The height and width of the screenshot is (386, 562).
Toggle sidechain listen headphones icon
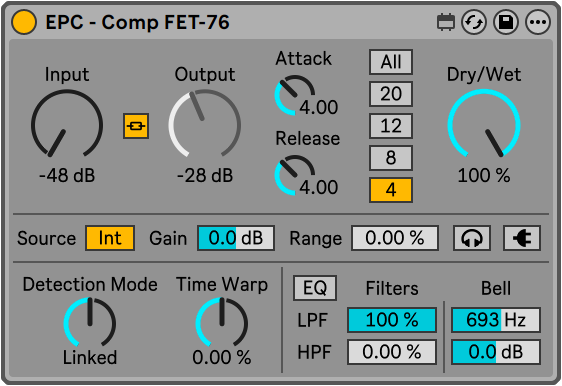(472, 238)
